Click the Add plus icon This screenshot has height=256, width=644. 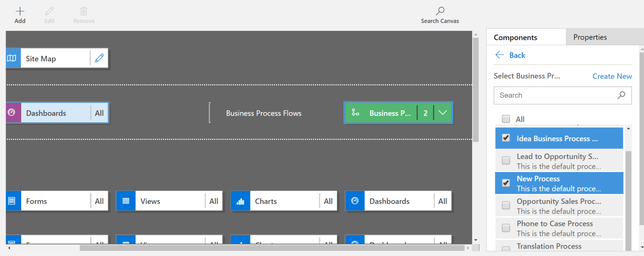20,12
